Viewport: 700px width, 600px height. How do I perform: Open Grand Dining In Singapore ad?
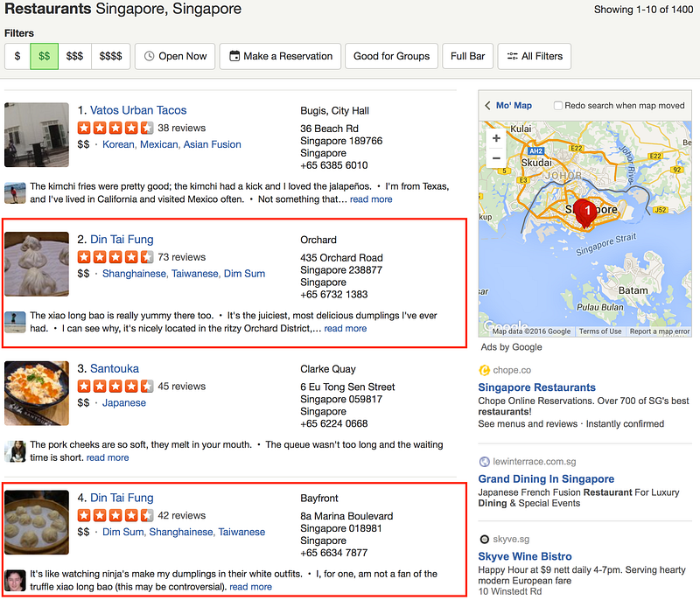point(546,479)
